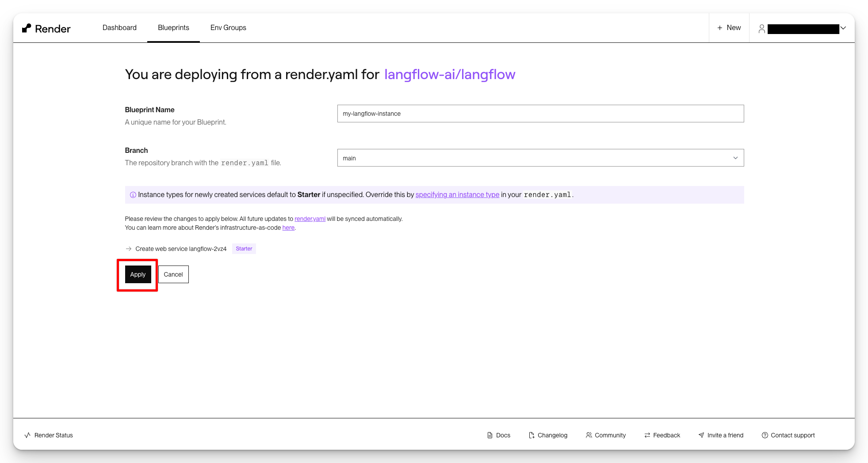Focus the Blueprint Name input field
Image resolution: width=868 pixels, height=463 pixels.
tap(540, 114)
